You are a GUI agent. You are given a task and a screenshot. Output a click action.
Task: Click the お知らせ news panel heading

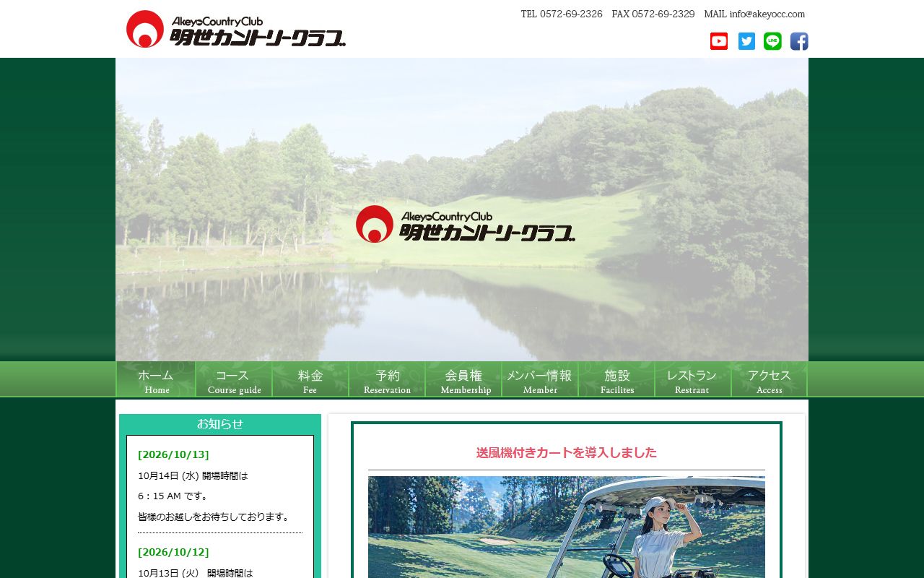coord(220,424)
